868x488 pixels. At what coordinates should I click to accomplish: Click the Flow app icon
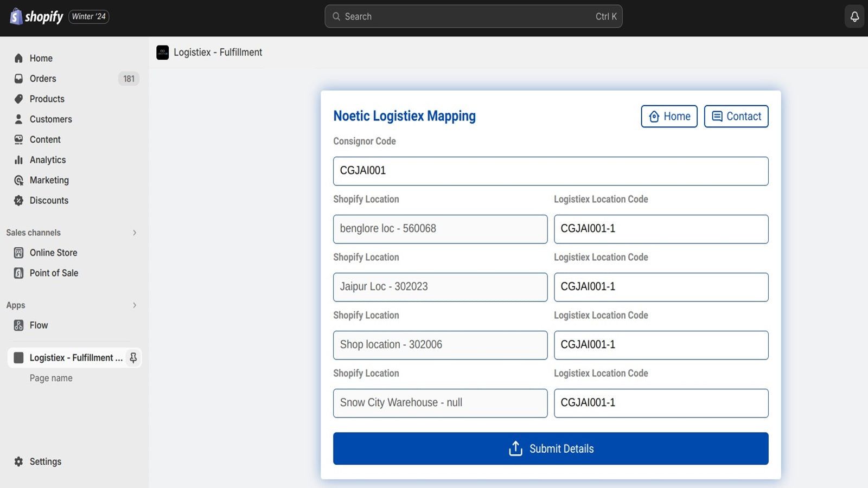point(18,325)
